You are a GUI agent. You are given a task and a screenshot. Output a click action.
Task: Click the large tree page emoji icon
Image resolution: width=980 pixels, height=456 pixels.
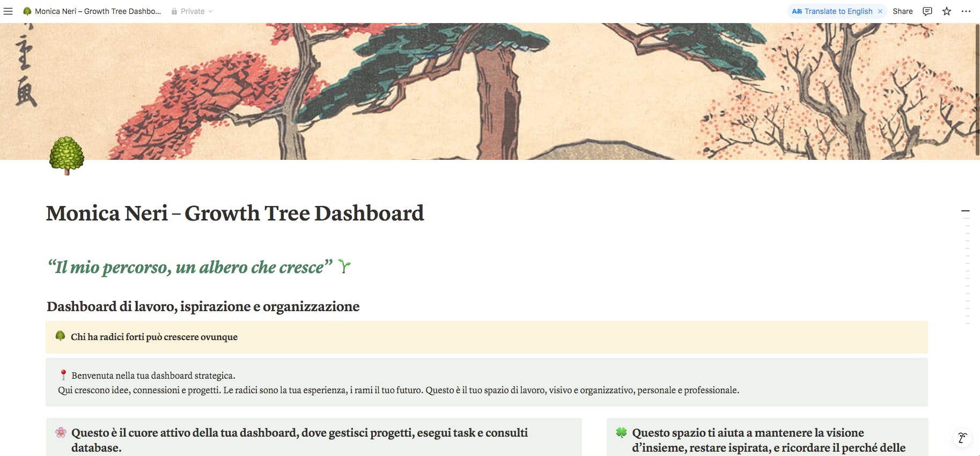point(67,156)
